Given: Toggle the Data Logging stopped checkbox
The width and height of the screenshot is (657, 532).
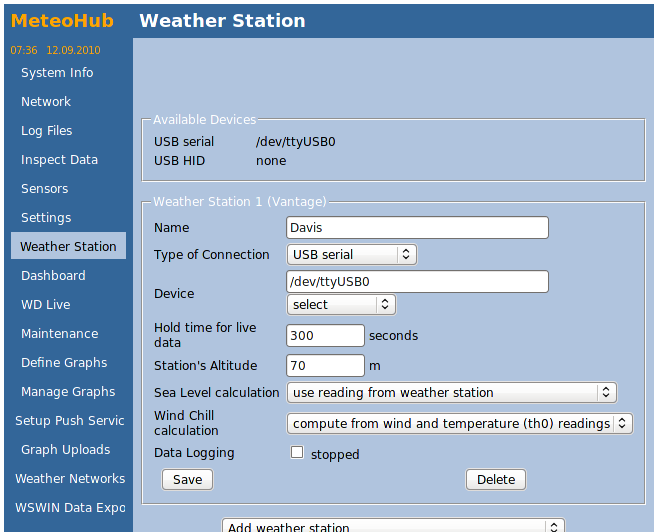Looking at the screenshot, I should click(x=297, y=453).
